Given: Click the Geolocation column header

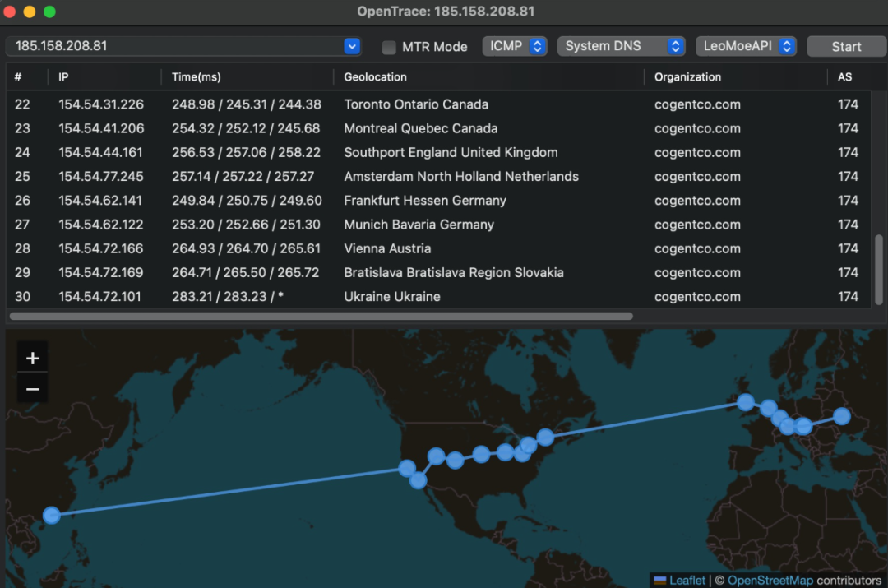Looking at the screenshot, I should click(375, 77).
